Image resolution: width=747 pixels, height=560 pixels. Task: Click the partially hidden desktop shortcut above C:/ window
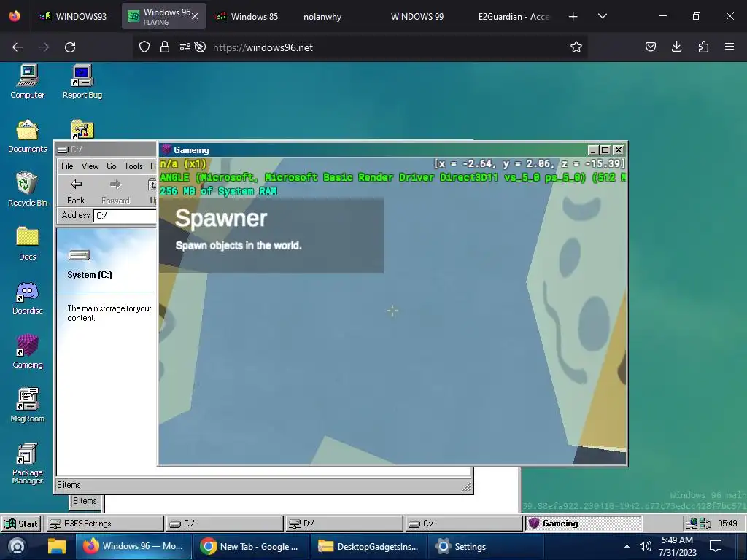[82, 129]
